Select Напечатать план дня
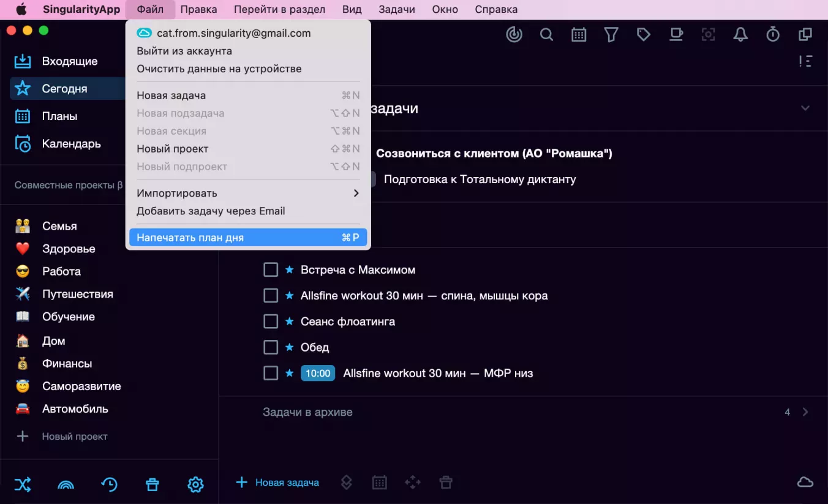 248,238
